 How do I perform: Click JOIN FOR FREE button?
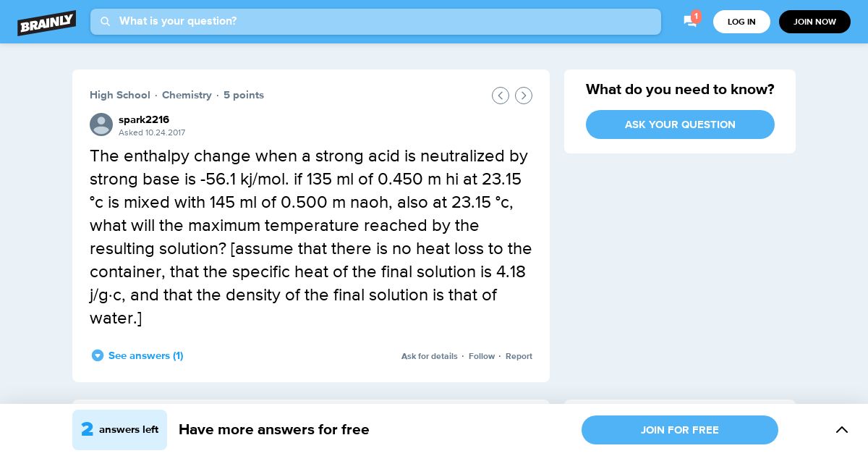[680, 430]
